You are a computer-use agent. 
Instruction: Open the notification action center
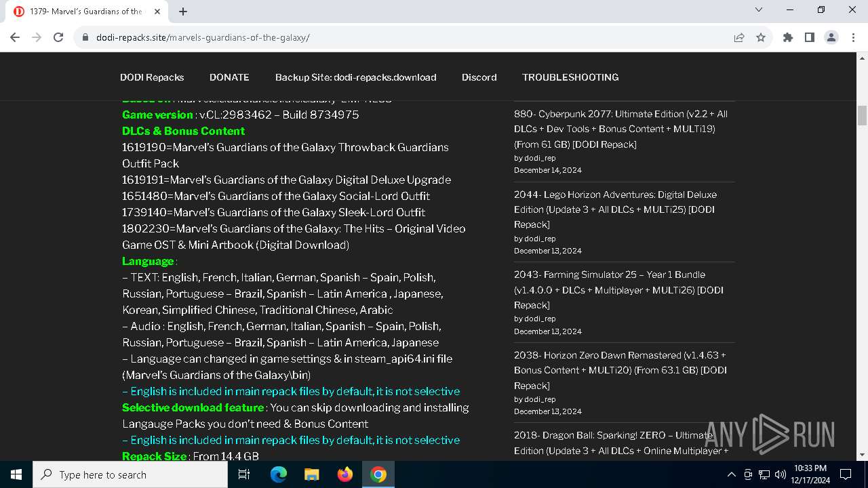tap(846, 474)
